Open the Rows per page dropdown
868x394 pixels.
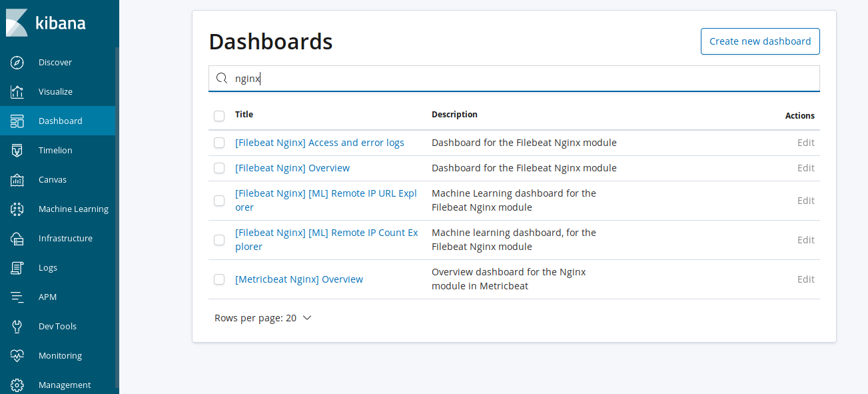[x=263, y=318]
